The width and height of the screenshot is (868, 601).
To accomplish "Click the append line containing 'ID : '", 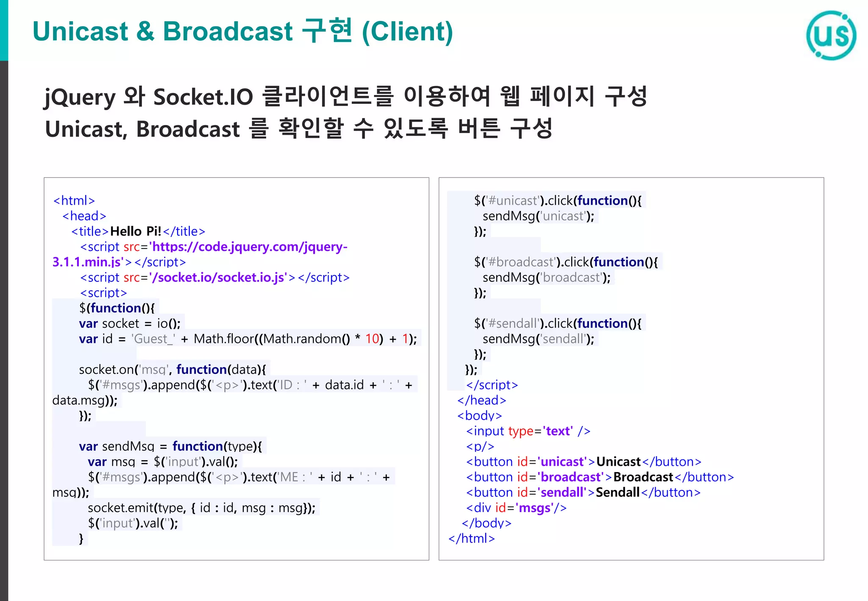I will click(x=250, y=385).
